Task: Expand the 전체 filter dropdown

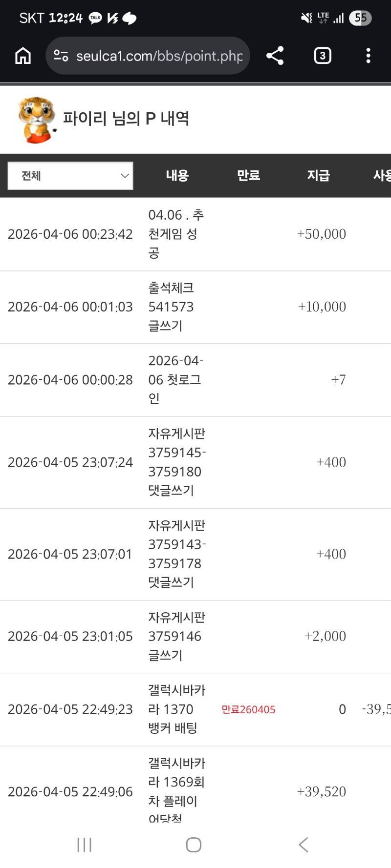Action: click(x=70, y=176)
